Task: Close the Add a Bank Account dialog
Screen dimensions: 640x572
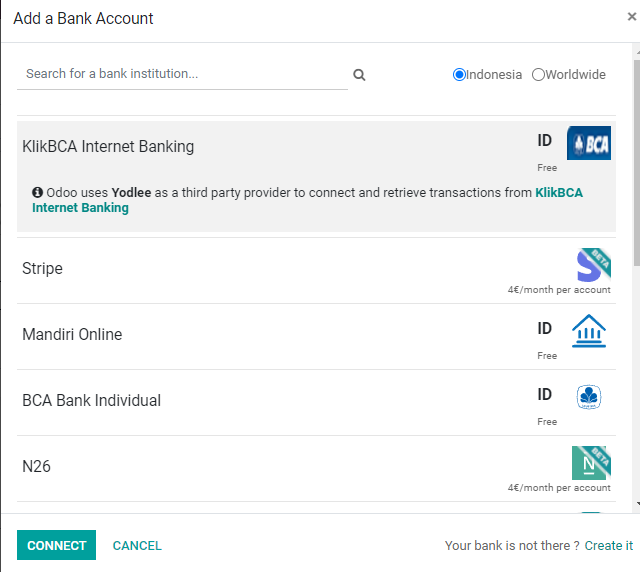Action: click(631, 17)
